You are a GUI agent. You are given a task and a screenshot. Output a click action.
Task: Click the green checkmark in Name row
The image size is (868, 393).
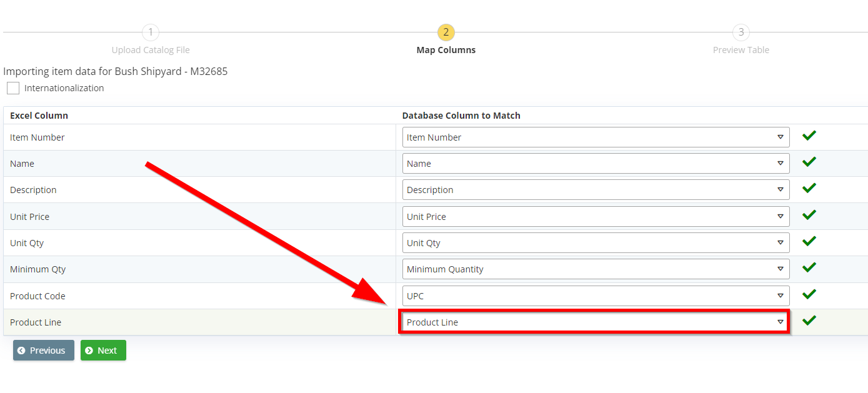point(809,162)
